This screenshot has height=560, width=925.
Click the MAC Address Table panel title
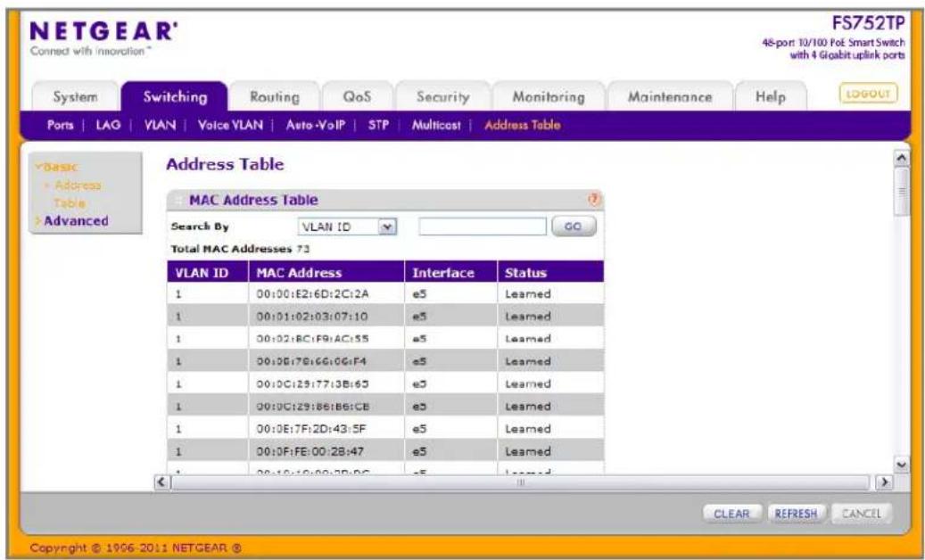[253, 200]
